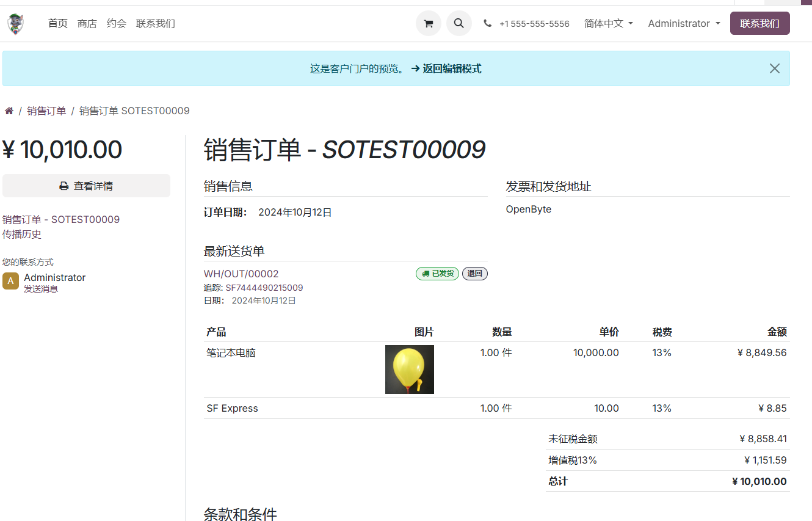This screenshot has height=521, width=812.
Task: Click the SF Express row label
Action: [232, 409]
